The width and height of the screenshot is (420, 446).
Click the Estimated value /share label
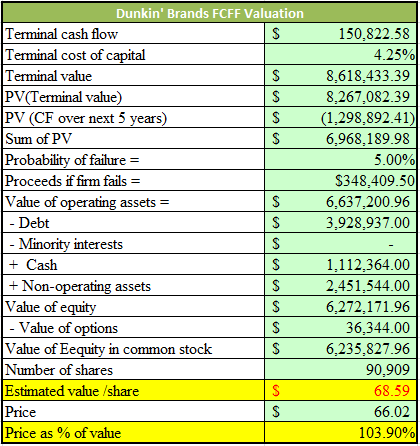[72, 391]
